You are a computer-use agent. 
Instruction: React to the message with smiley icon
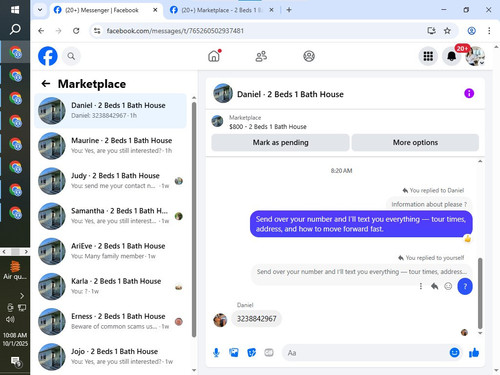pyautogui.click(x=448, y=286)
